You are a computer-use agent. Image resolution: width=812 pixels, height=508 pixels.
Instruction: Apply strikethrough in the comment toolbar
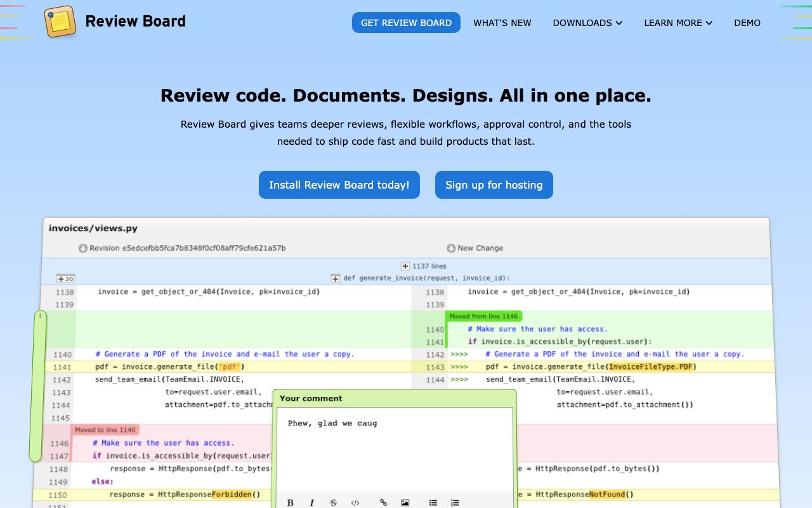(x=334, y=502)
